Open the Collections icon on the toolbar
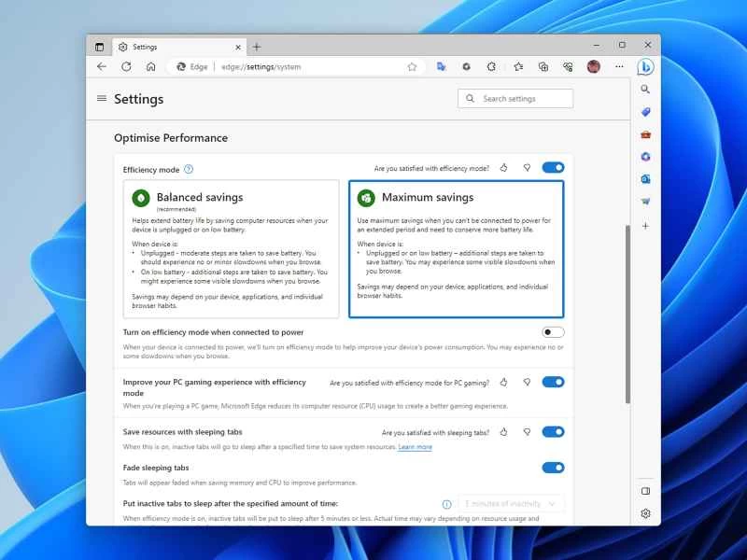Viewport: 747px width, 560px height. (x=543, y=66)
